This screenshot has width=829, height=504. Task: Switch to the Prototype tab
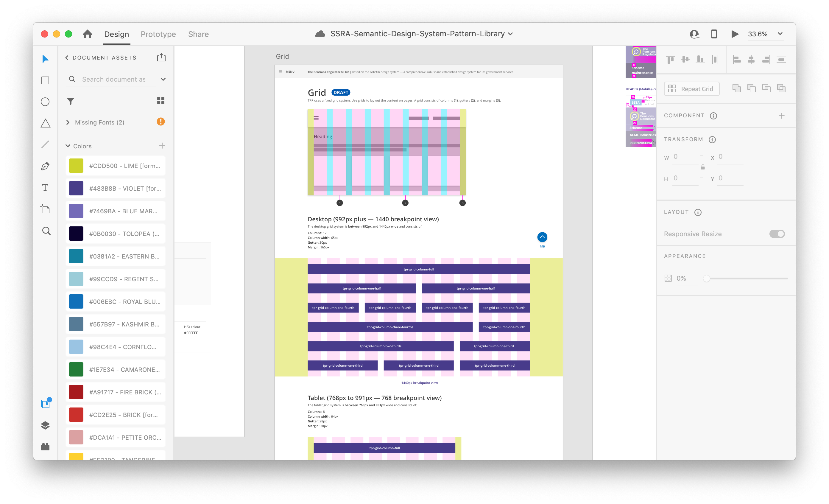[x=158, y=34]
